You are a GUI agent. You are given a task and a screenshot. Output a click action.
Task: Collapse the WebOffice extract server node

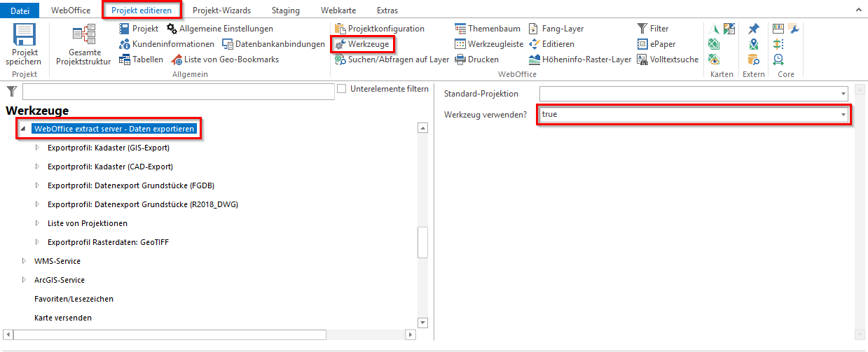click(x=23, y=129)
